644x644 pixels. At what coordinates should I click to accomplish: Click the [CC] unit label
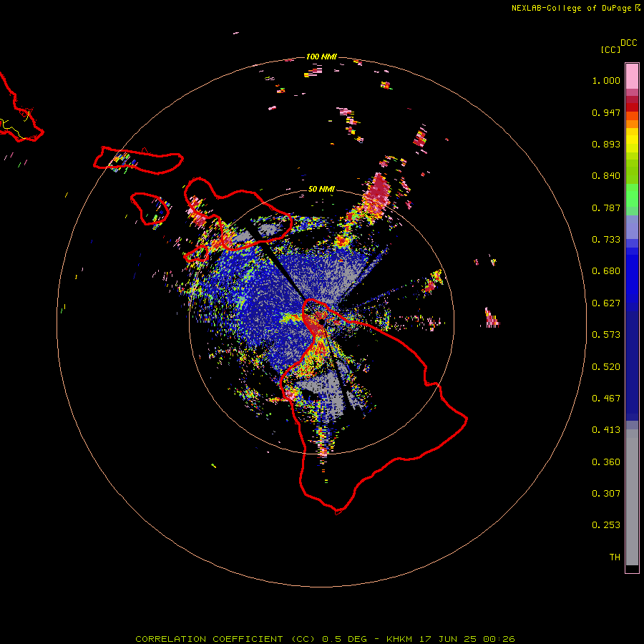tap(610, 49)
